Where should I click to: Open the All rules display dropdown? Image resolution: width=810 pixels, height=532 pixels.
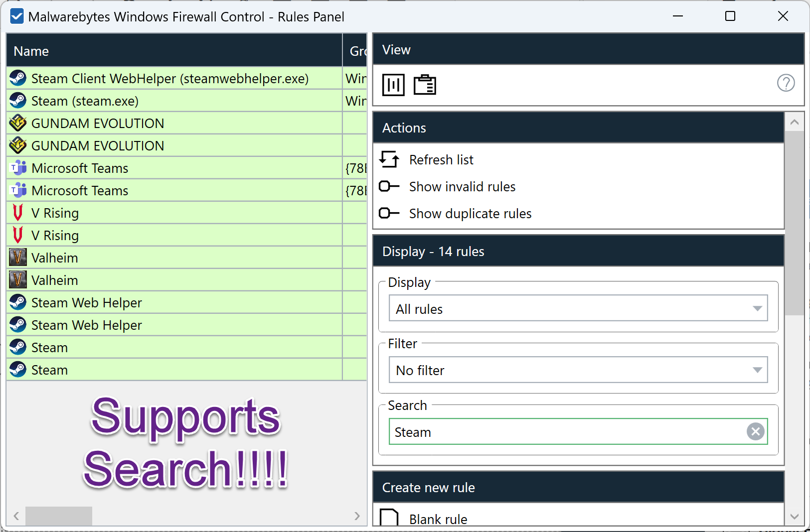click(x=578, y=308)
